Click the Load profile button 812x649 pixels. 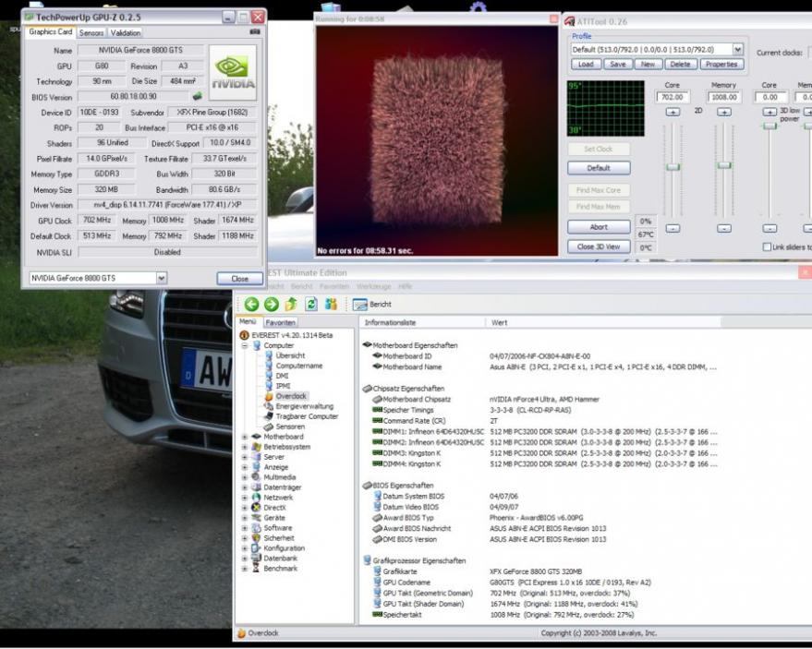pyautogui.click(x=586, y=65)
